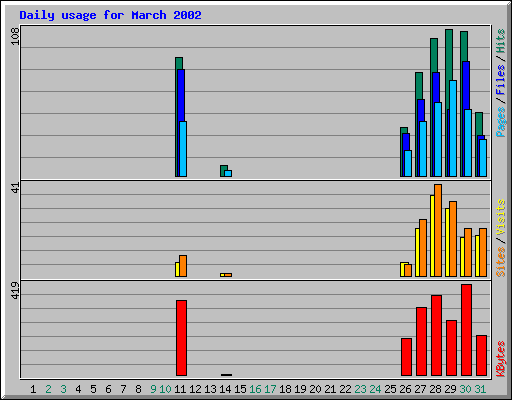Select the red KBytes bar for day 28
The height and width of the screenshot is (400, 512).
click(x=436, y=336)
